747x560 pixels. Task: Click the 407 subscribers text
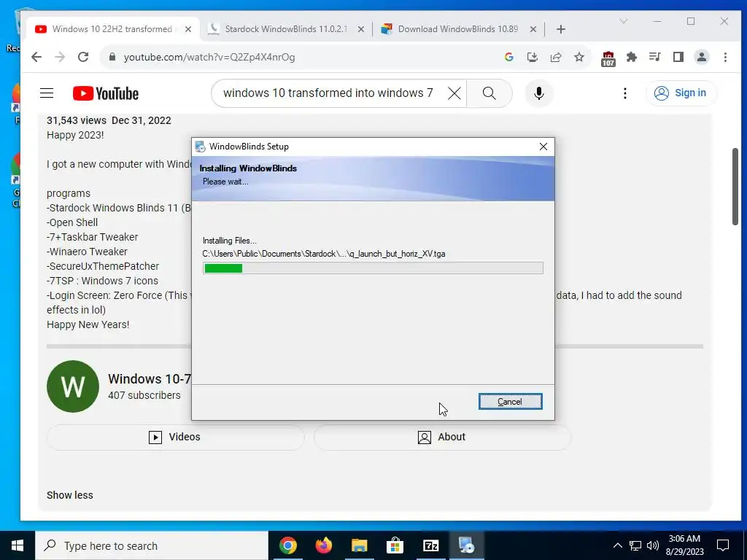tap(144, 395)
